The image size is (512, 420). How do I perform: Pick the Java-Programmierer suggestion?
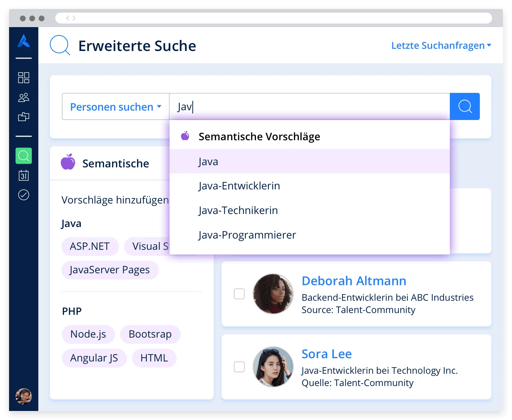tap(247, 235)
